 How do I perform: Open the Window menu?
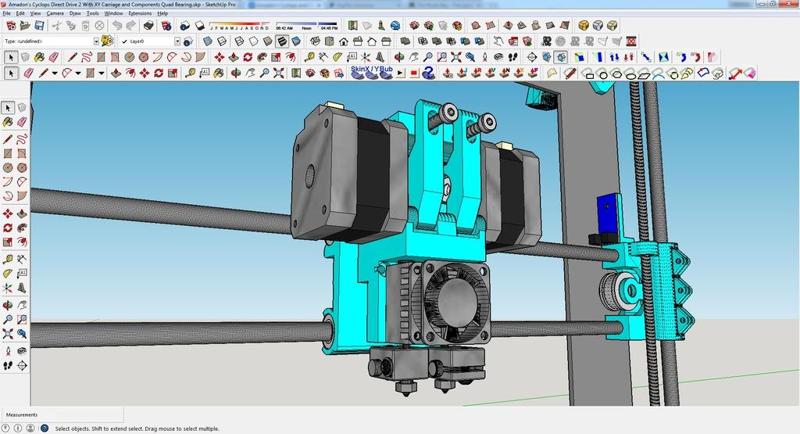pos(113,13)
